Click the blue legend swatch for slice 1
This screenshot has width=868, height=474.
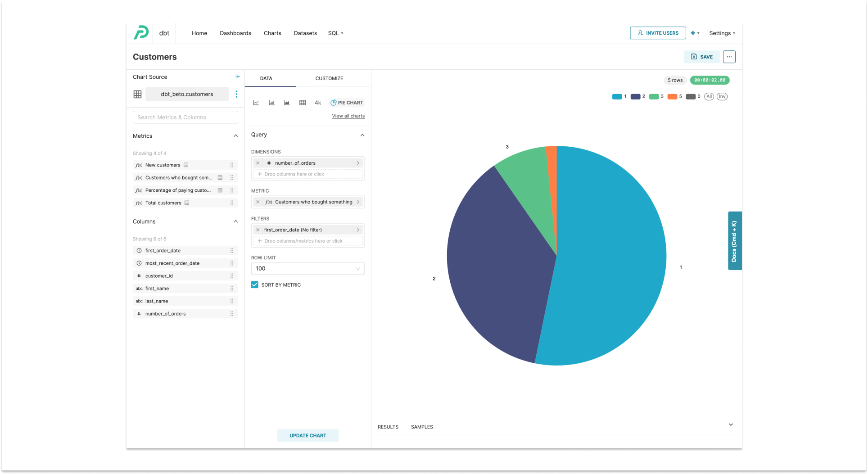click(x=617, y=96)
